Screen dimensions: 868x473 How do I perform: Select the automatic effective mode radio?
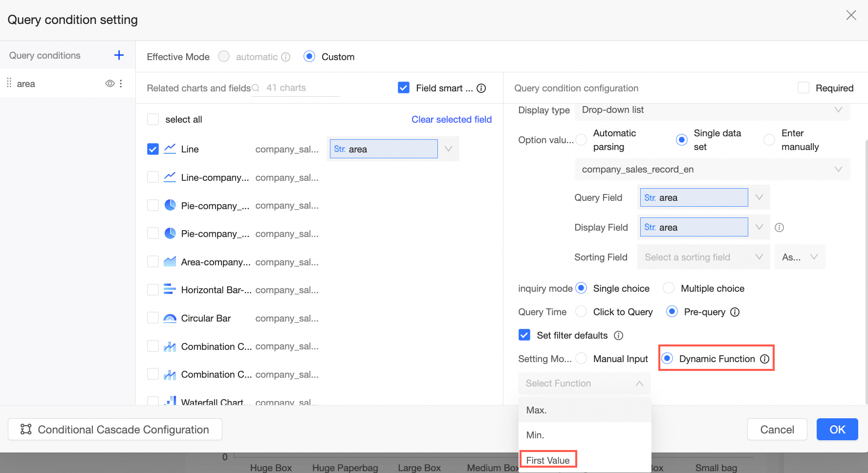[x=224, y=57]
